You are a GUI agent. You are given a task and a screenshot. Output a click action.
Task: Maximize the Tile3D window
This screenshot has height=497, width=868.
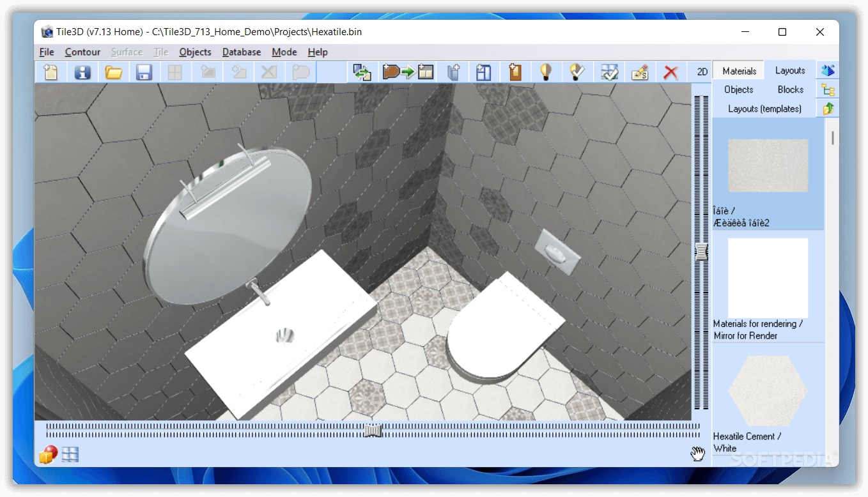coord(782,32)
